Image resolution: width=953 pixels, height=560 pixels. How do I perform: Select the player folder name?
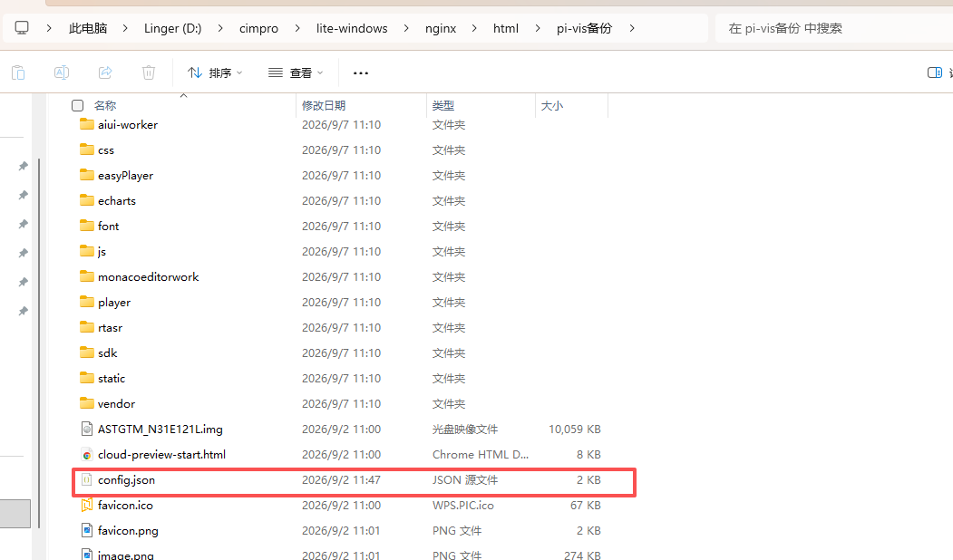[x=114, y=303]
